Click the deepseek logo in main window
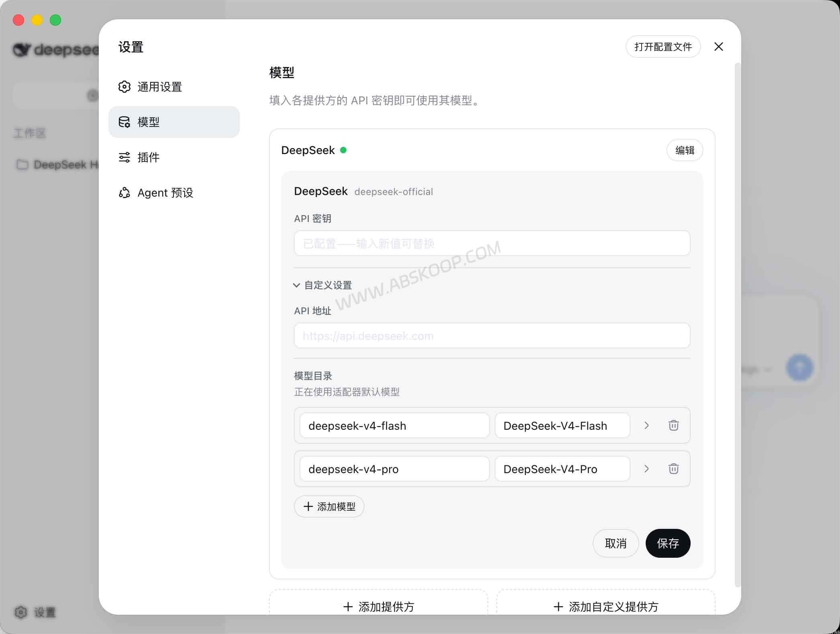 [x=56, y=50]
